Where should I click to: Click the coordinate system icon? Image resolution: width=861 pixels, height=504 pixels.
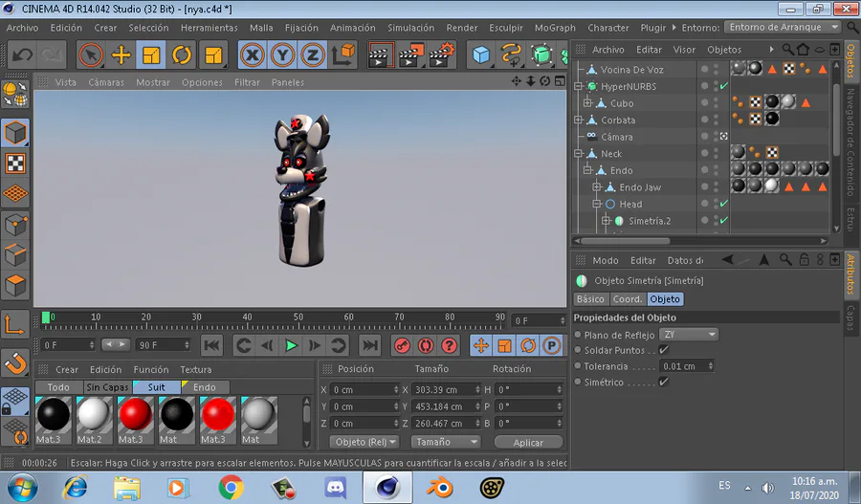pos(343,55)
